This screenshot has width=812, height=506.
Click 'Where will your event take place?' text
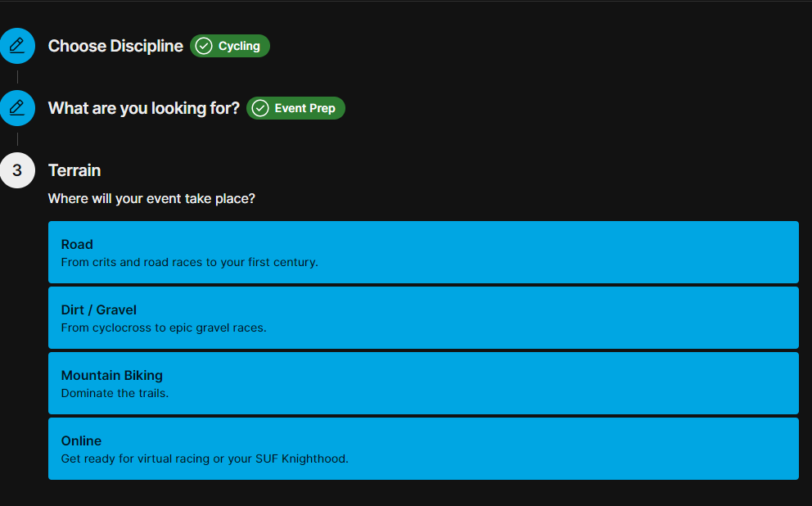pyautogui.click(x=151, y=199)
